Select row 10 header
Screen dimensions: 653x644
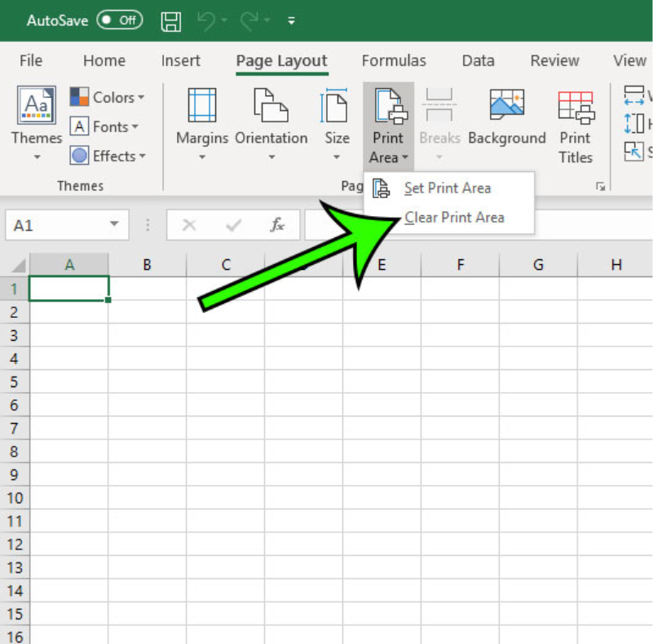coord(14,498)
